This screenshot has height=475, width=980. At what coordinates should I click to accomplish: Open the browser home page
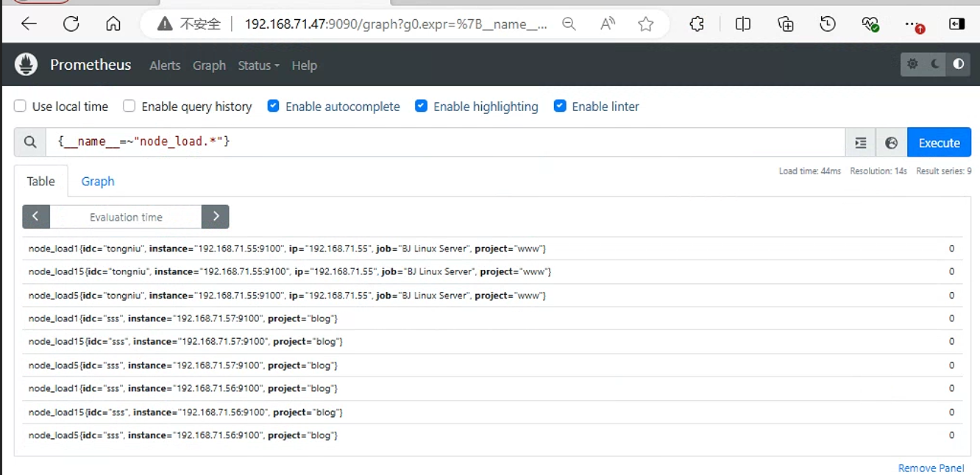[113, 24]
